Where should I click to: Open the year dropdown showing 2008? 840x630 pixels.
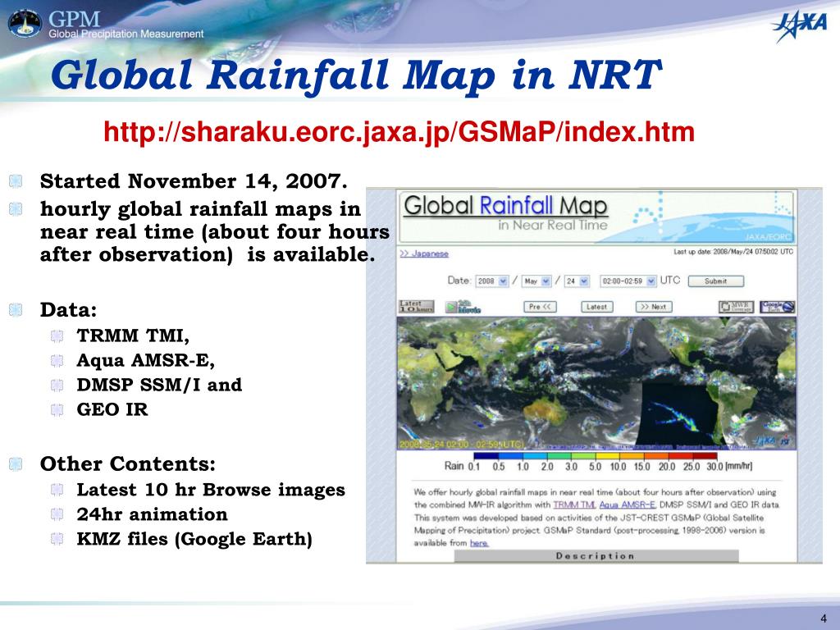[x=492, y=281]
